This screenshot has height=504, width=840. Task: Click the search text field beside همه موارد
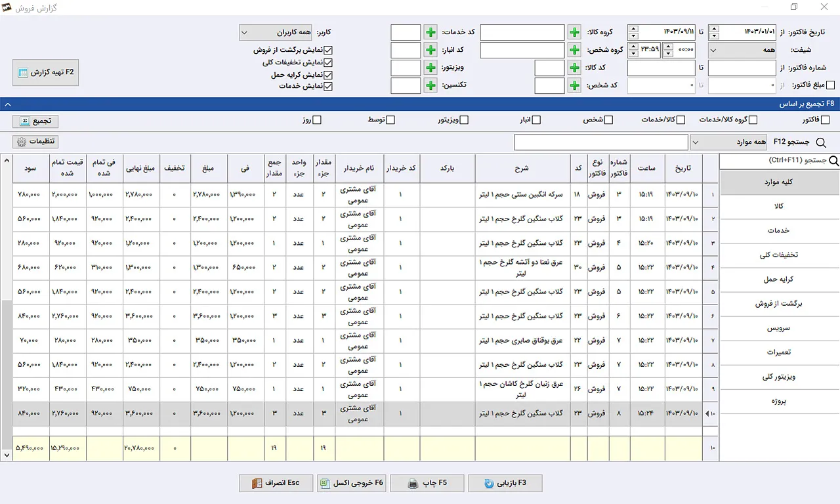601,142
